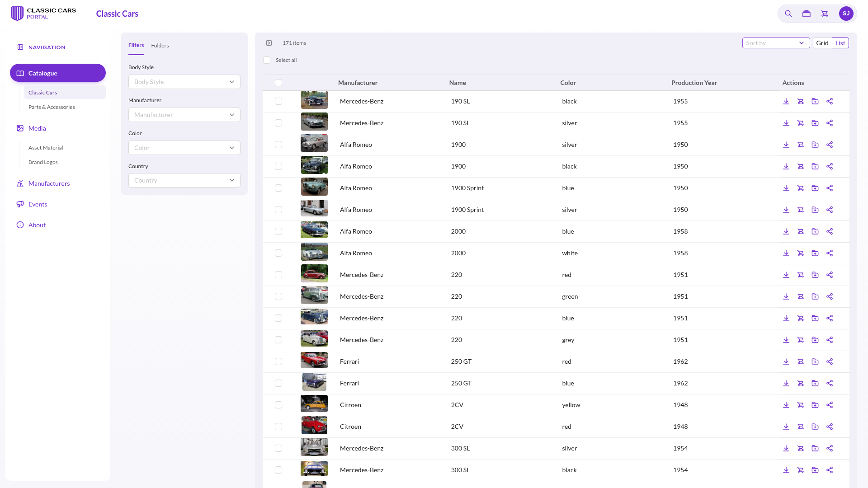Open the Sort by dropdown
Viewport: 868px width, 488px height.
point(776,43)
